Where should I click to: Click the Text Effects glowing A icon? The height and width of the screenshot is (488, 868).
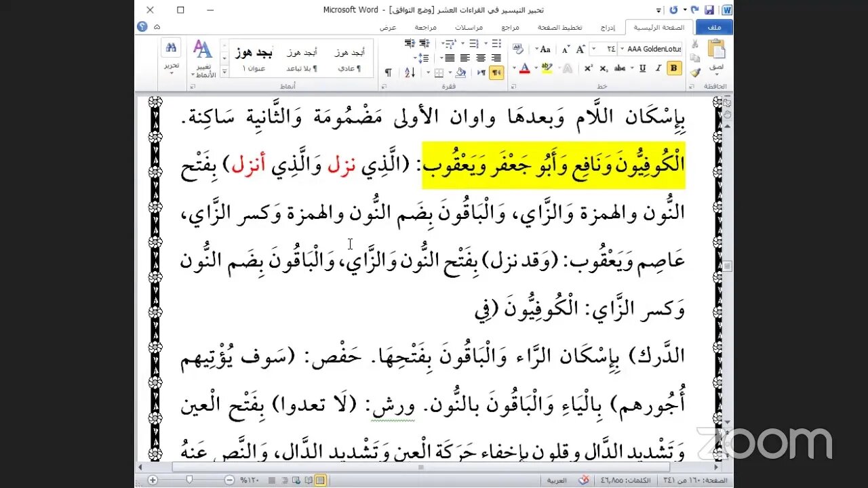pos(567,68)
